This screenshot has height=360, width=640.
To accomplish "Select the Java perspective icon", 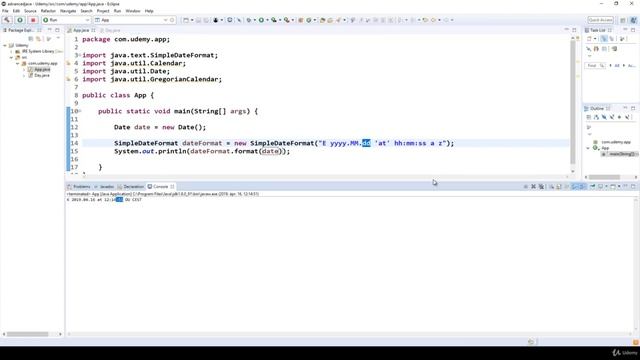I will point(633,20).
